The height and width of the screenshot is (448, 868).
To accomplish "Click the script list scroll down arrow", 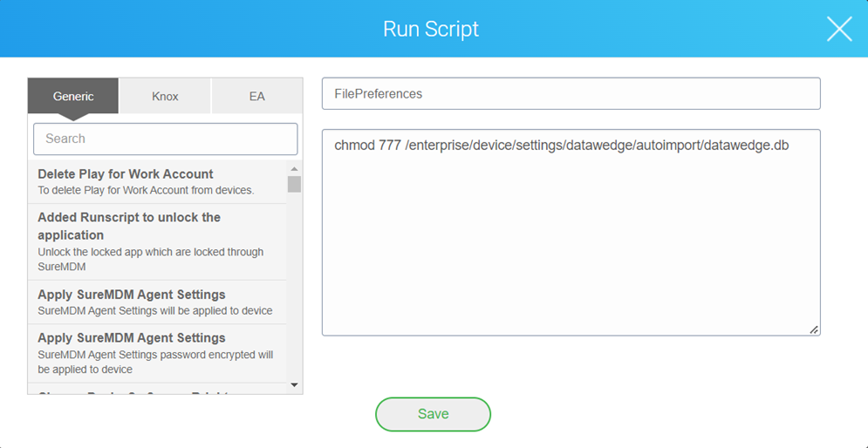I will 294,385.
